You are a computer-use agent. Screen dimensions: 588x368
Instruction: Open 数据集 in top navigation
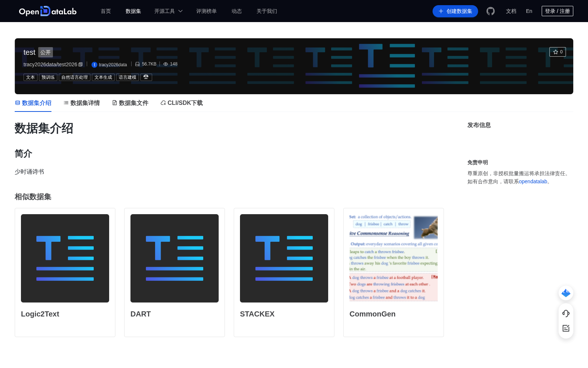coord(133,11)
